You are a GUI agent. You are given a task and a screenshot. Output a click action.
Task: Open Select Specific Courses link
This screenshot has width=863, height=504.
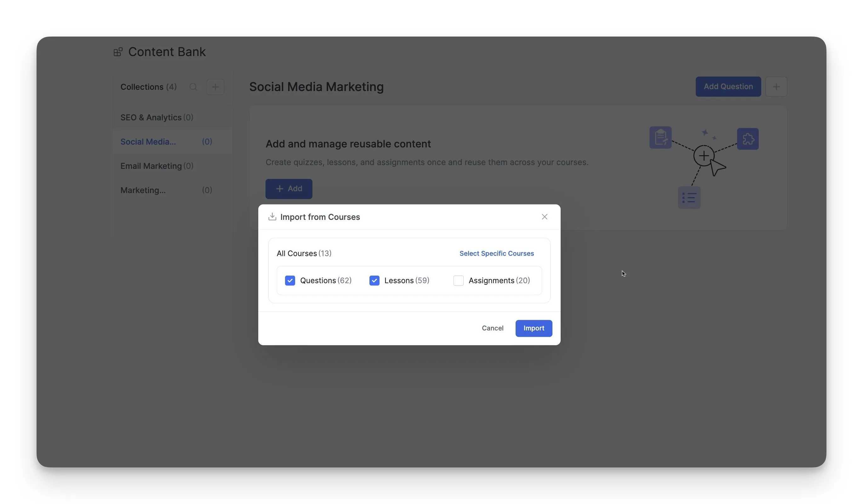[x=496, y=253]
